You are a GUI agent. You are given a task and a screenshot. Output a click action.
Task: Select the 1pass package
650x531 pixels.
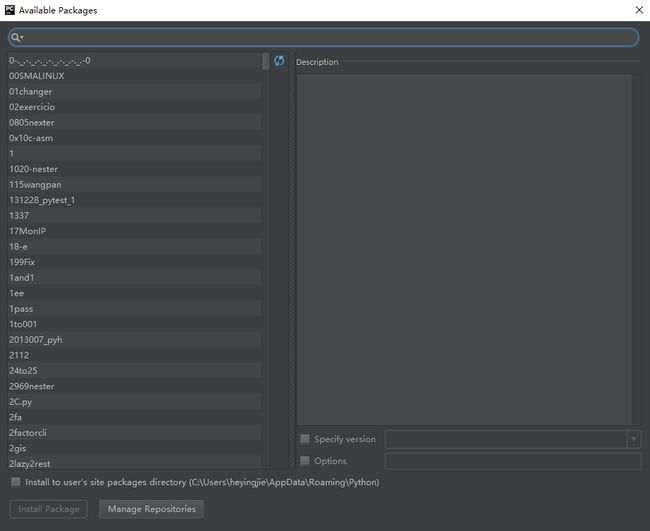135,309
